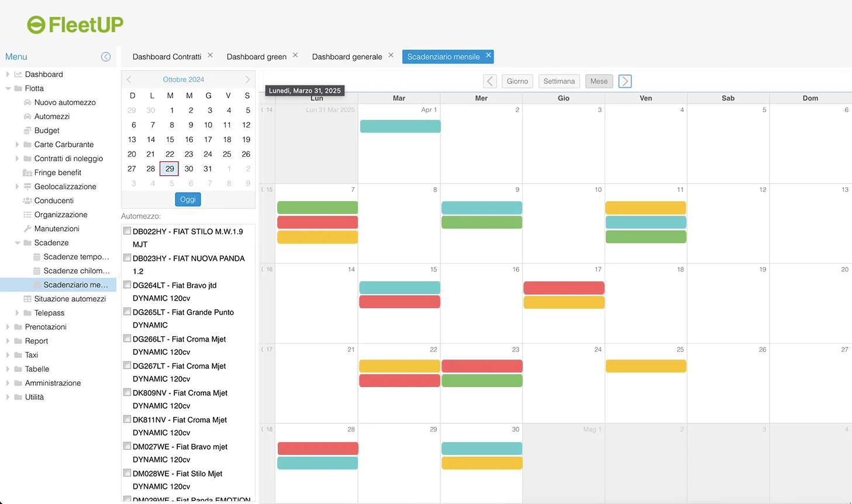
Task: Check the DK811NV Fiat Croma checkbox
Action: [x=127, y=419]
